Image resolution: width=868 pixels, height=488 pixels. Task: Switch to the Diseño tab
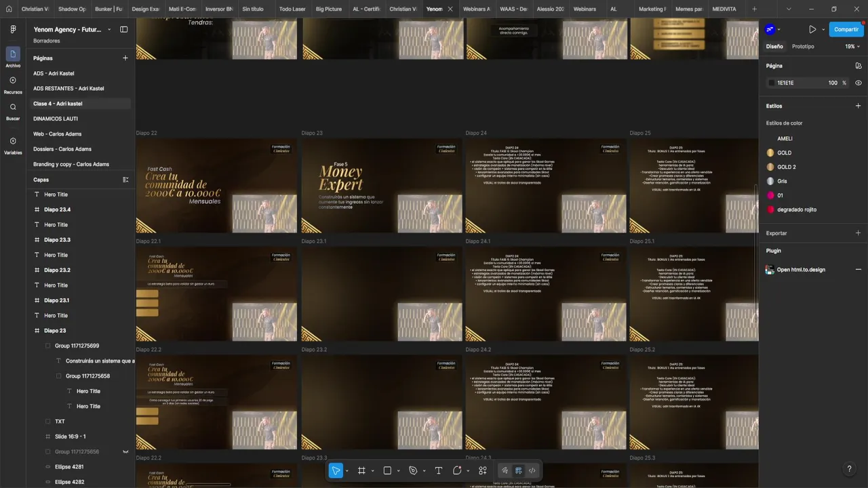coord(774,46)
